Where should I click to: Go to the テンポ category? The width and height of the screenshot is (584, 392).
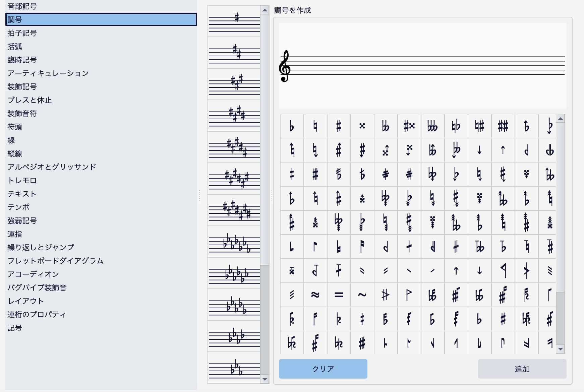click(18, 207)
